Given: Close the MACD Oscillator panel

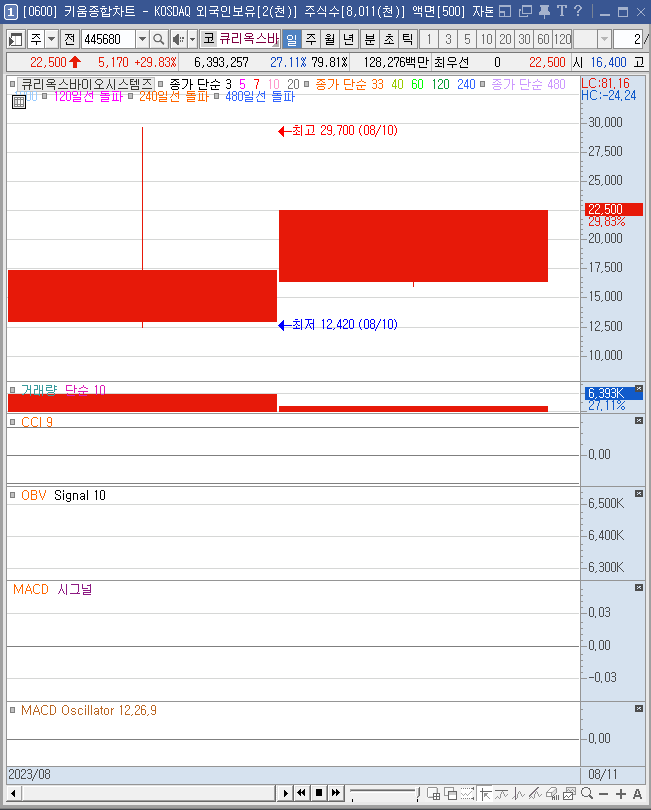Looking at the screenshot, I should click(639, 708).
